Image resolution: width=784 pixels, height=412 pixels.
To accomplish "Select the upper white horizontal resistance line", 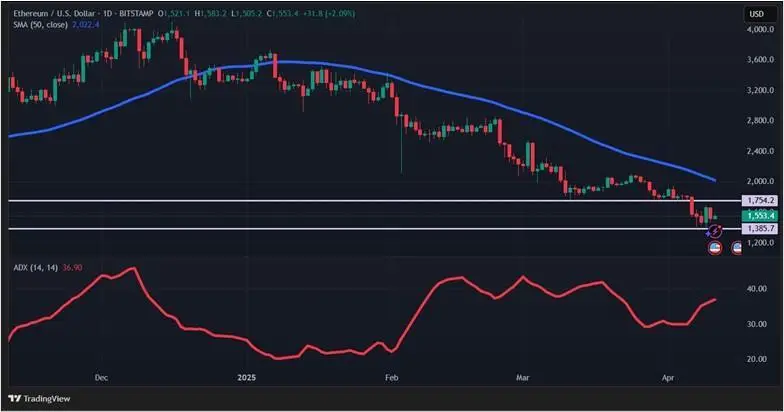I will pyautogui.click(x=300, y=201).
